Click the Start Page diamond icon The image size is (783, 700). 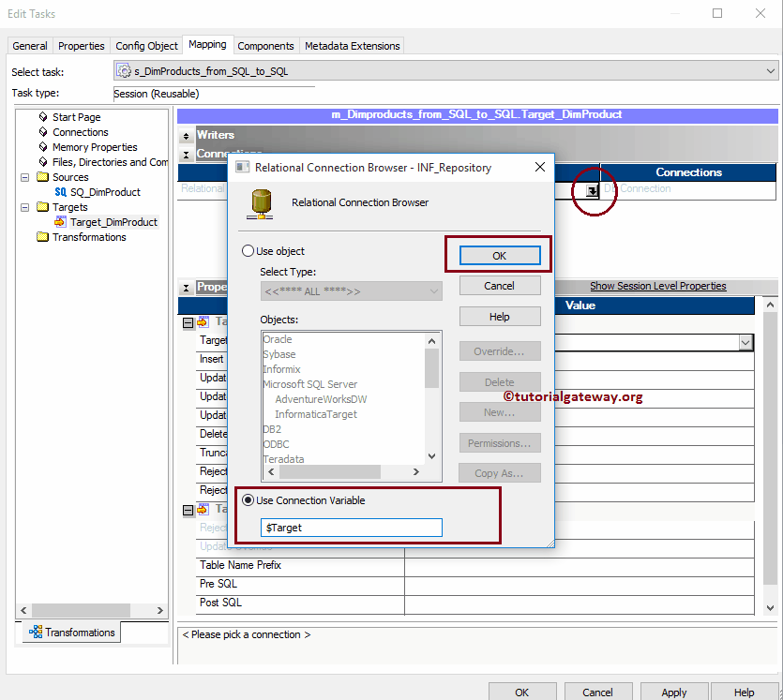click(43, 117)
